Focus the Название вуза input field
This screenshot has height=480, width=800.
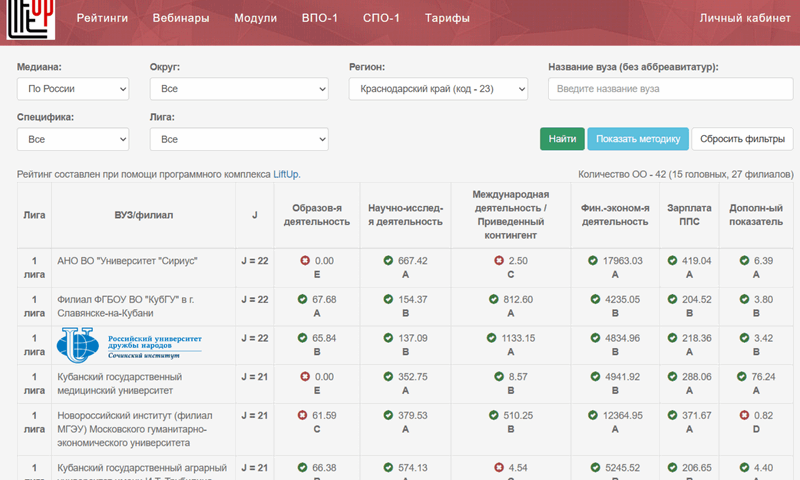(670, 89)
